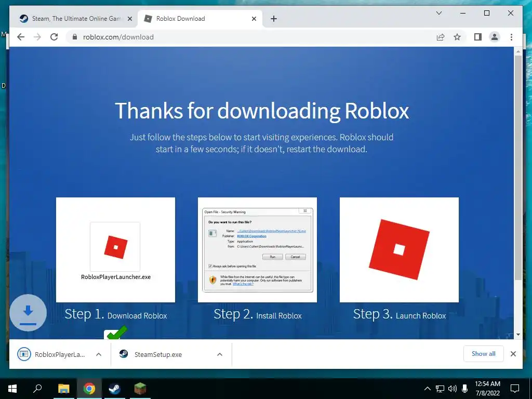Open Chrome side panel
Image resolution: width=532 pixels, height=399 pixels.
point(478,37)
